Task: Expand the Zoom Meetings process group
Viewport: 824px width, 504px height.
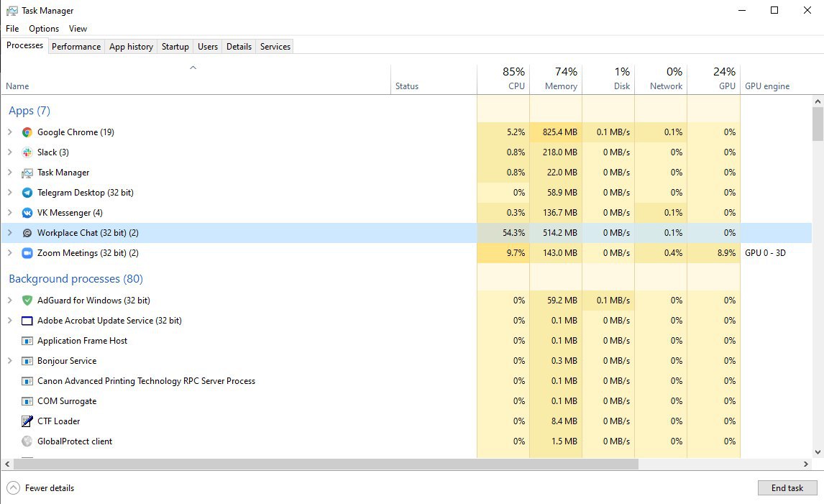Action: tap(9, 253)
